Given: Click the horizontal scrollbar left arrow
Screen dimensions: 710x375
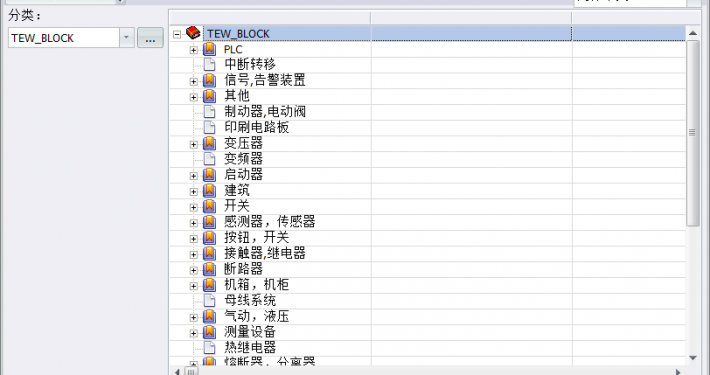Looking at the screenshot, I should (x=177, y=372).
